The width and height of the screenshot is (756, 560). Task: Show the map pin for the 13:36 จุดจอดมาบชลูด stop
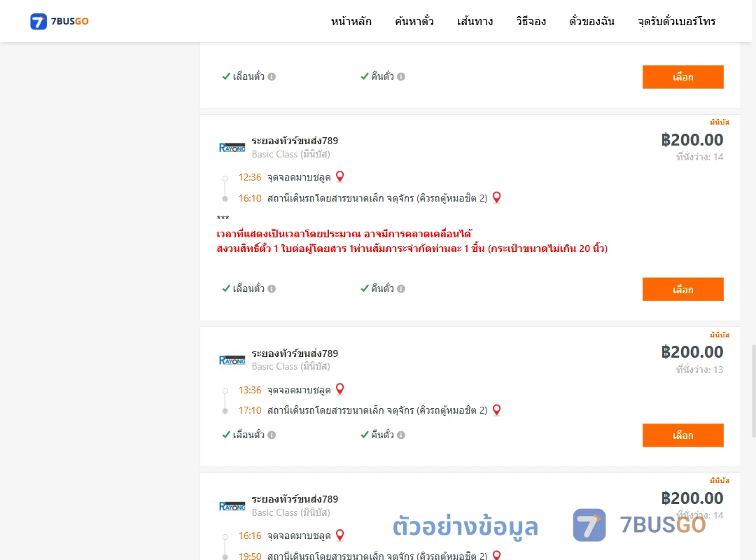pos(340,388)
